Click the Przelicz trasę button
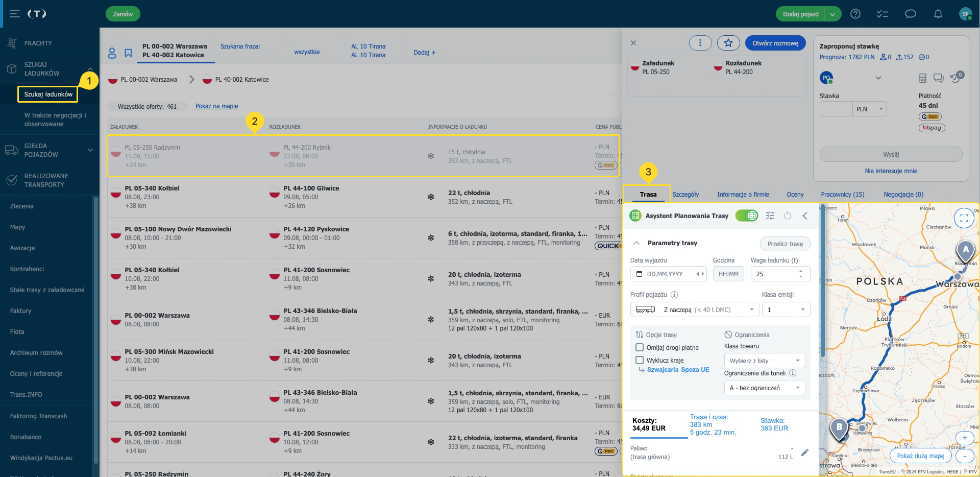980x477 pixels. [785, 244]
